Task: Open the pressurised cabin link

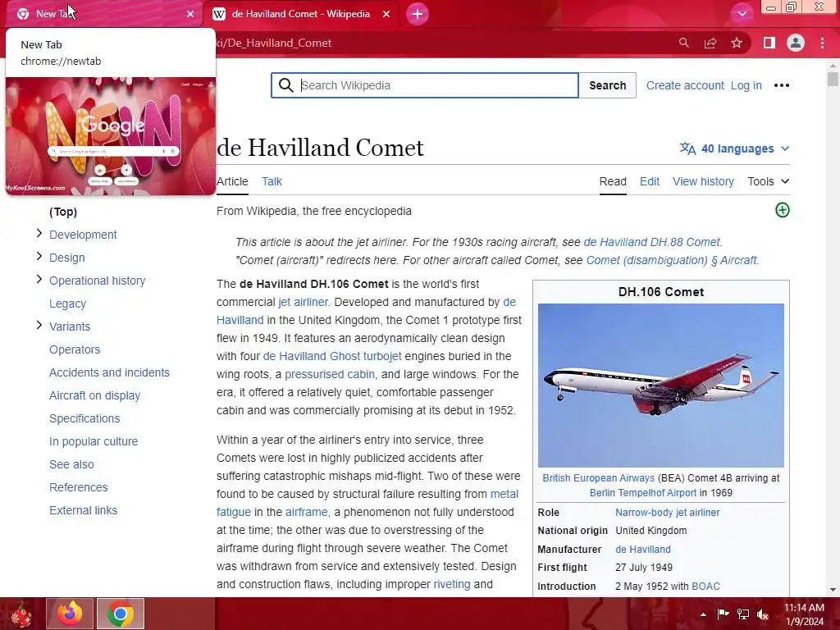Action: (330, 374)
